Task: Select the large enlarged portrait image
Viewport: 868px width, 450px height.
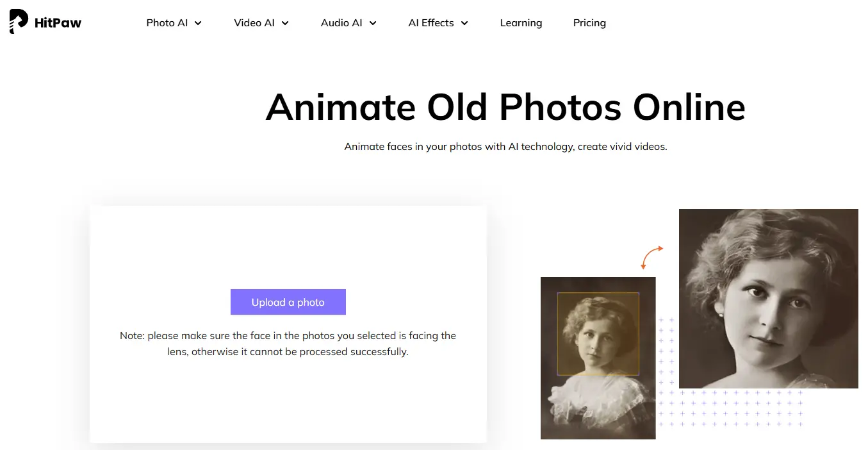Action: 768,298
